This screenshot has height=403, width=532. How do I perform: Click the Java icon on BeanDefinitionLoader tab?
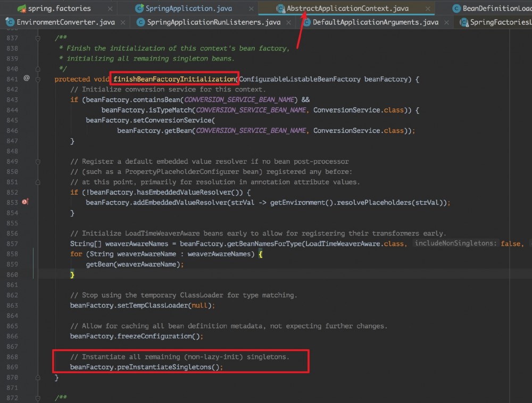tap(456, 8)
